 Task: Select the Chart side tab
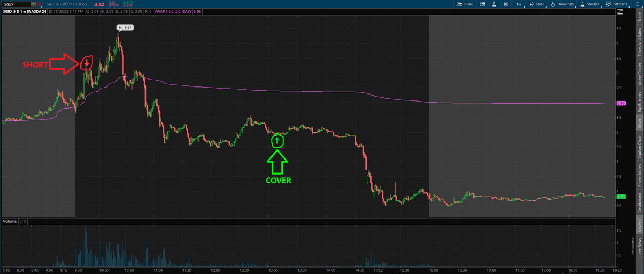(x=639, y=123)
